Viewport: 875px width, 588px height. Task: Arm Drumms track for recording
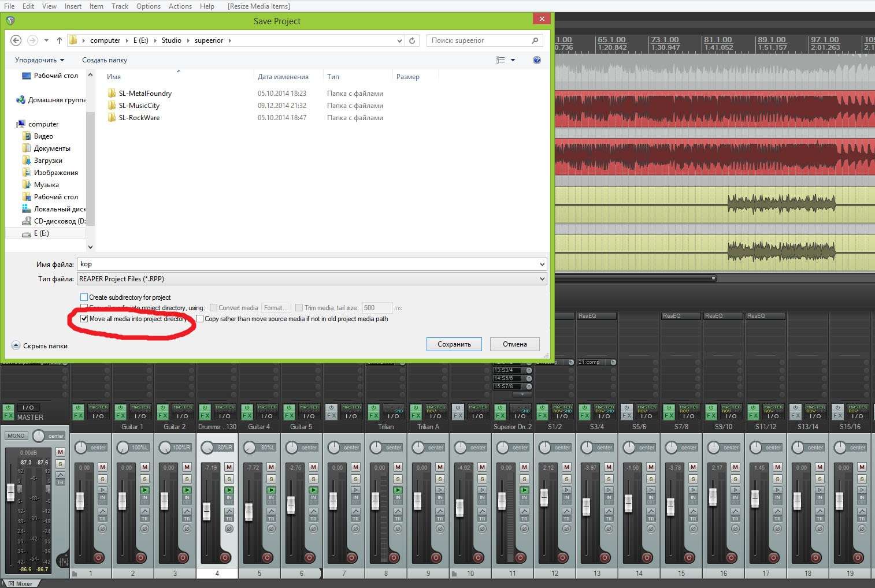click(225, 557)
